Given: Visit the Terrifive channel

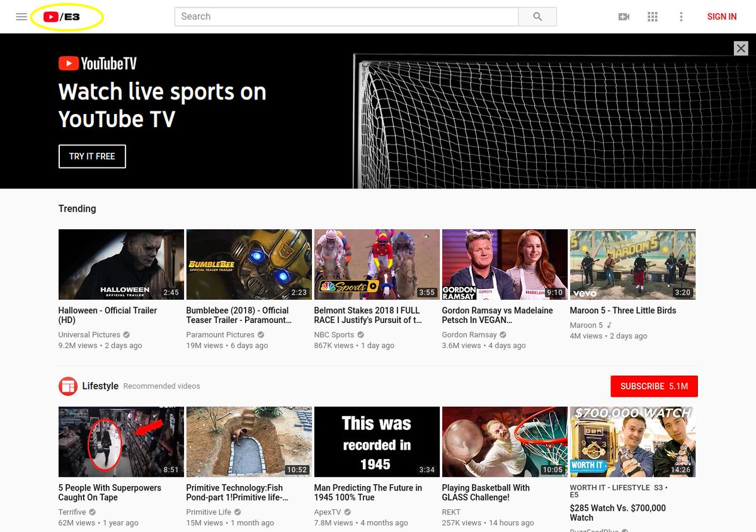Looking at the screenshot, I should tap(72, 512).
